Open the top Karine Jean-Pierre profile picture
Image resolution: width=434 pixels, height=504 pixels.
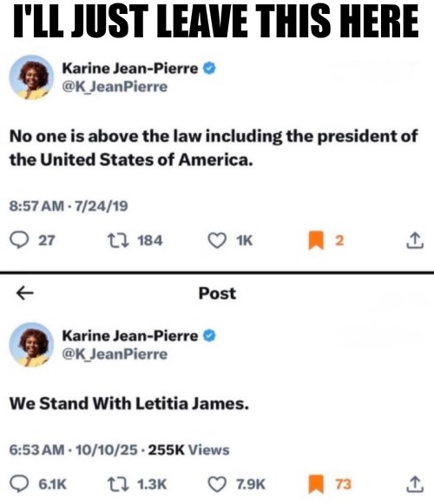coord(31,77)
